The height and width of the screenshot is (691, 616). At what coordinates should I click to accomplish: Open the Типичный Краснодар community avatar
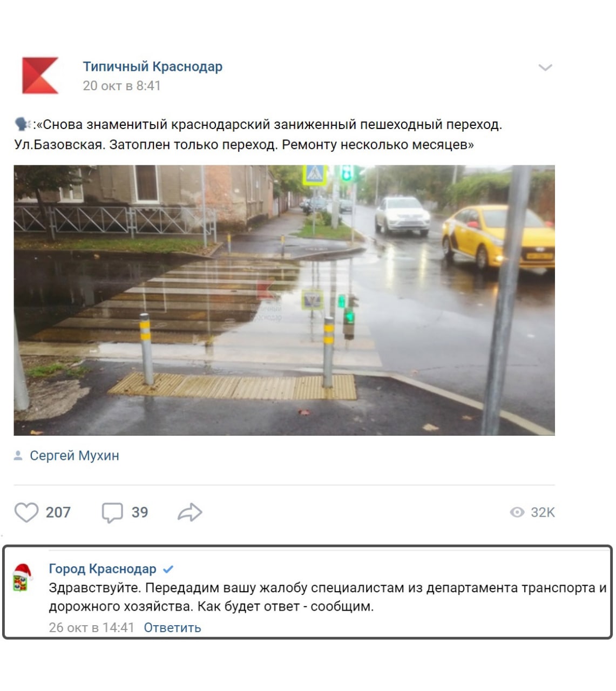[x=40, y=76]
